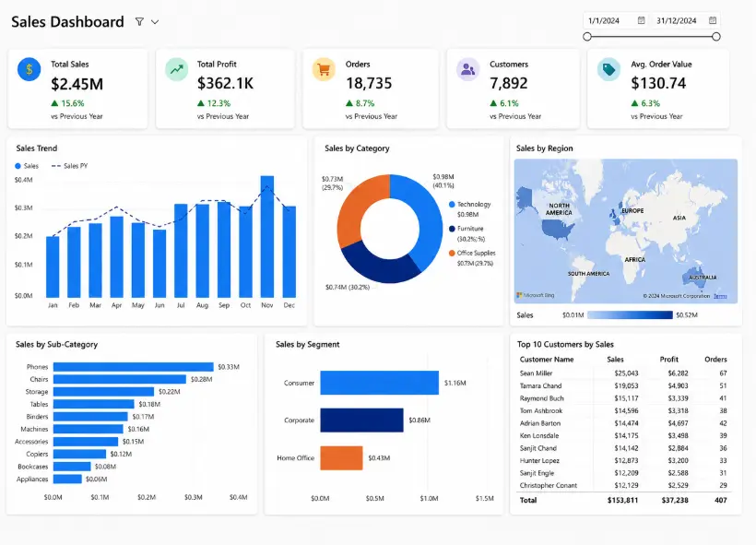
Task: Click the dollar icon on Total Sales card
Action: 29,69
